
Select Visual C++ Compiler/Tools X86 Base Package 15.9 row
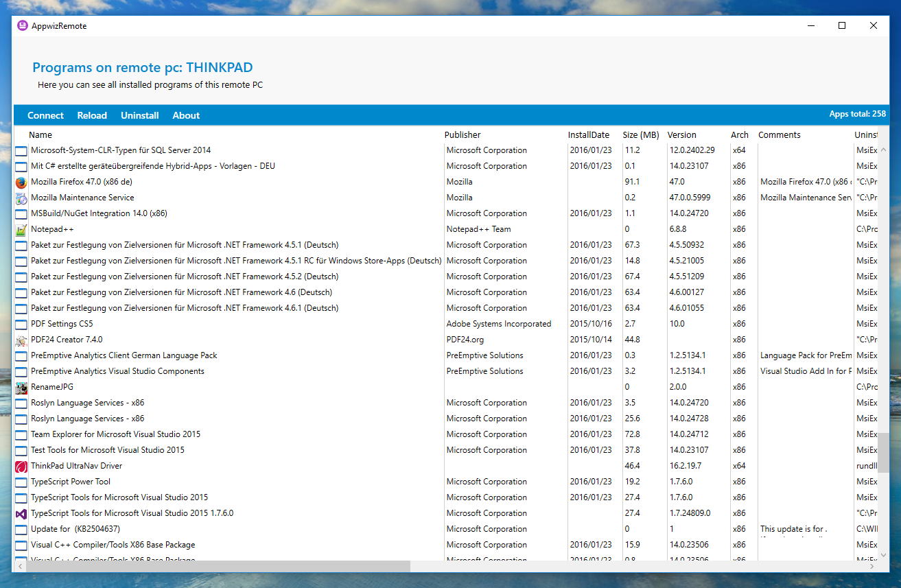coord(113,545)
